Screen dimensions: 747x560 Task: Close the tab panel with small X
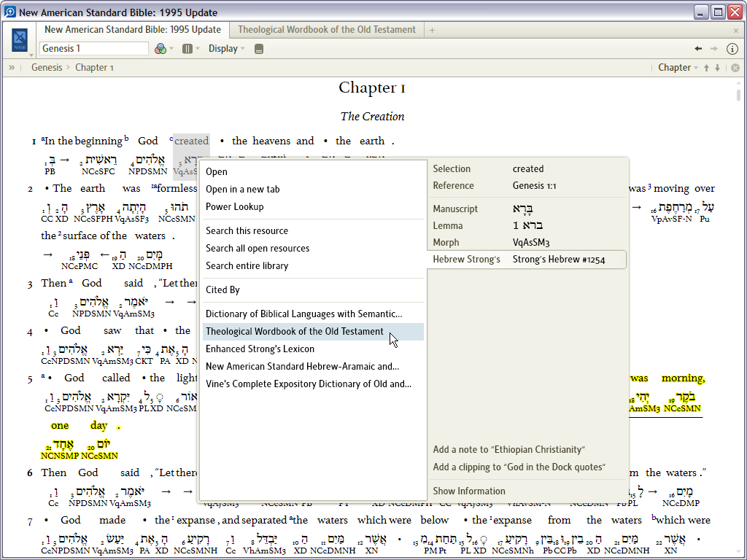tap(736, 31)
